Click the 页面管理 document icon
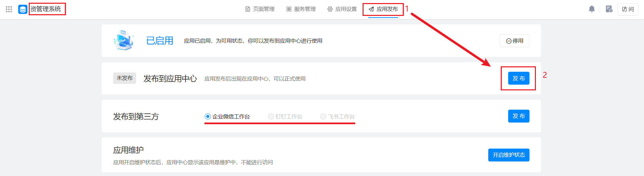Image resolution: width=644 pixels, height=176 pixels. [x=248, y=9]
